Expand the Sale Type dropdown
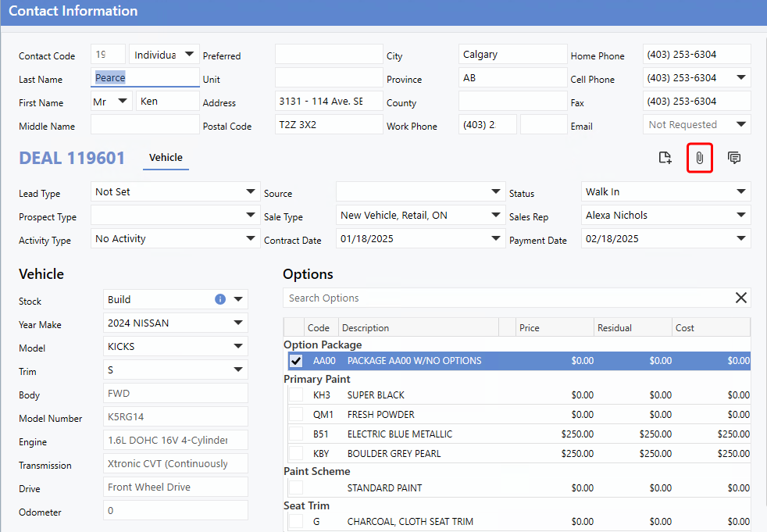 coord(496,216)
